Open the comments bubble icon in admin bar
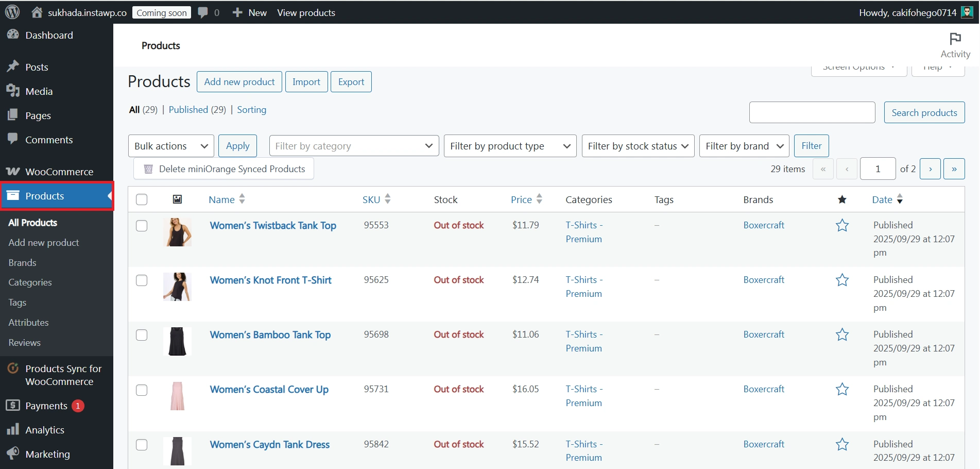The height and width of the screenshot is (469, 980). tap(202, 12)
